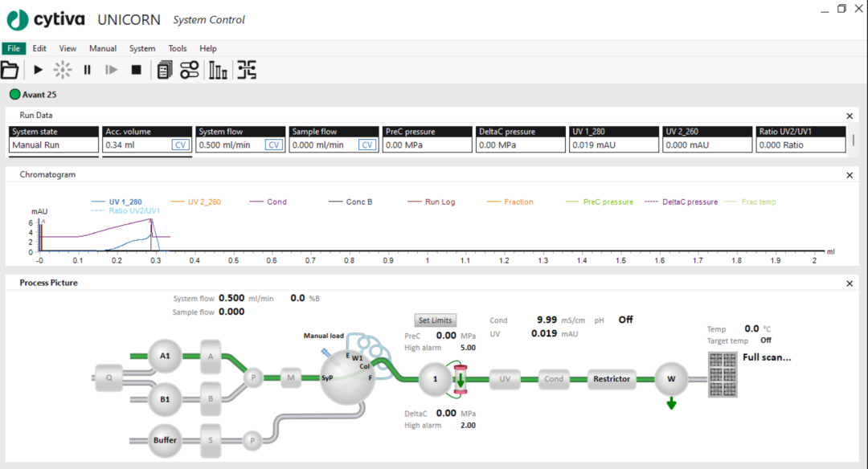The image size is (868, 469).
Task: Select the Cond curve legend
Action: (268, 202)
